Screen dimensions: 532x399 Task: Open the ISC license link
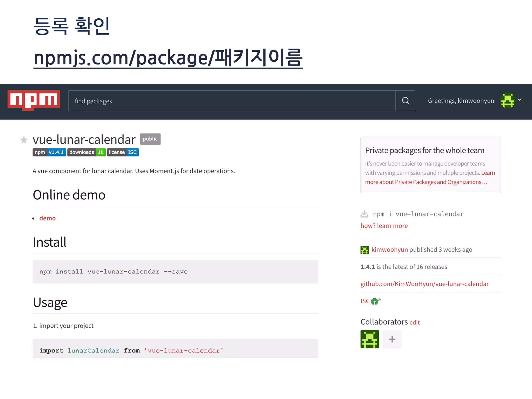[x=365, y=301]
